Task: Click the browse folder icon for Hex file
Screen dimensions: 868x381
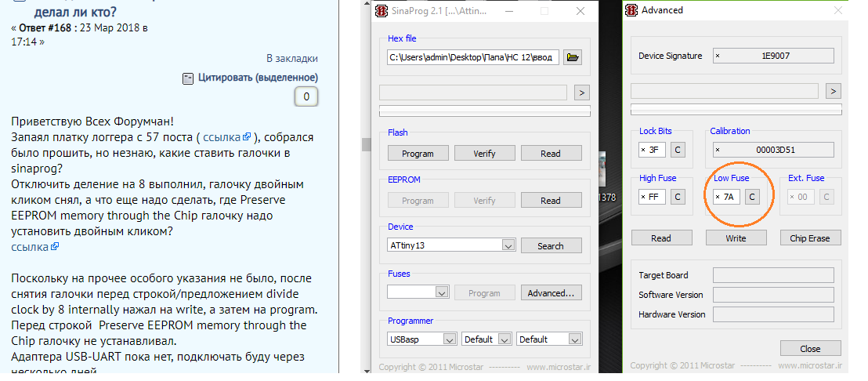Action: 573,57
